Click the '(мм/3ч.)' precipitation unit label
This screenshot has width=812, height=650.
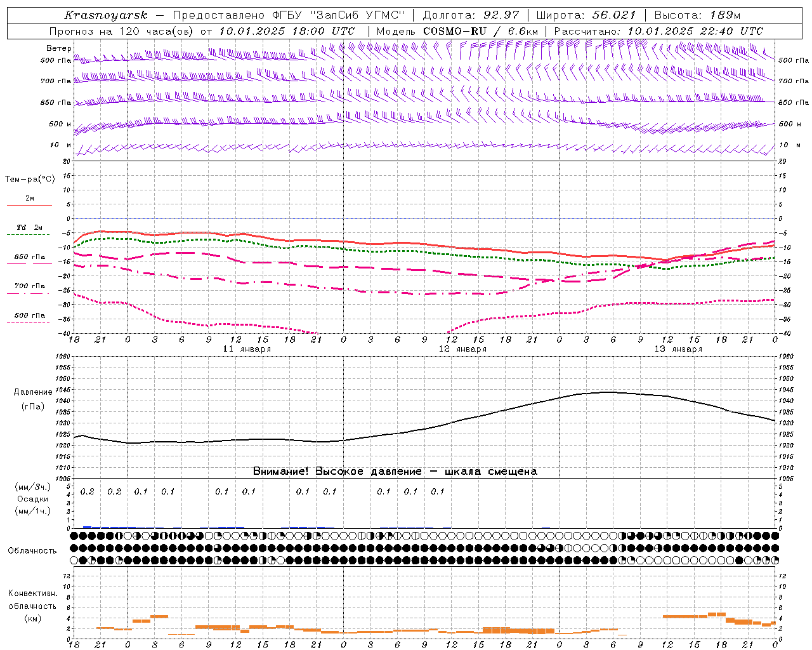click(x=33, y=487)
